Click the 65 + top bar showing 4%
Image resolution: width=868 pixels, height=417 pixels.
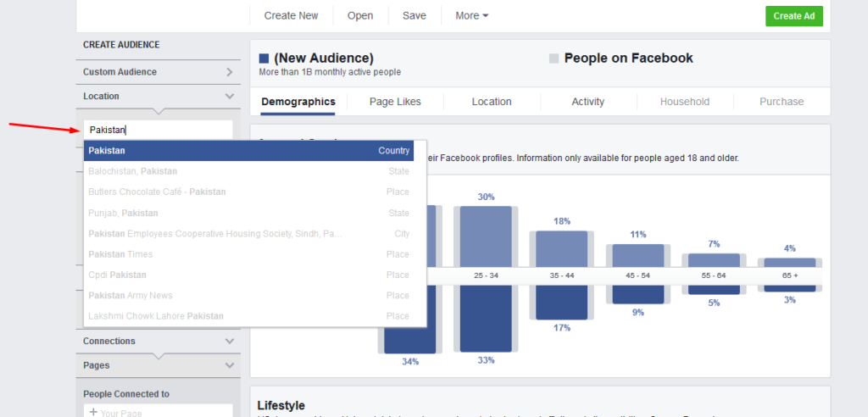[790, 263]
